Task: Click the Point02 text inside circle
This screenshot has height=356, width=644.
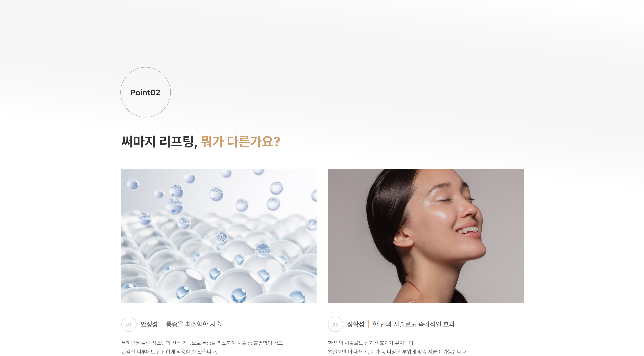Action: [x=146, y=92]
